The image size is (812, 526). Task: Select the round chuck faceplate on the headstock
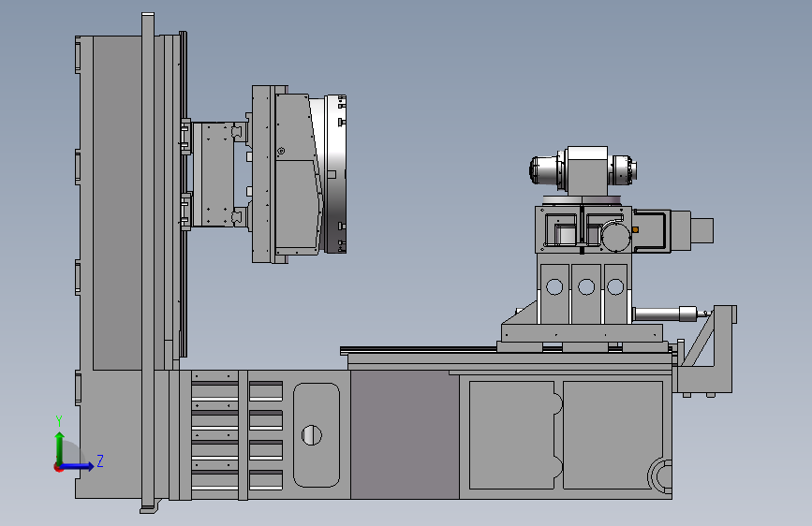point(335,174)
